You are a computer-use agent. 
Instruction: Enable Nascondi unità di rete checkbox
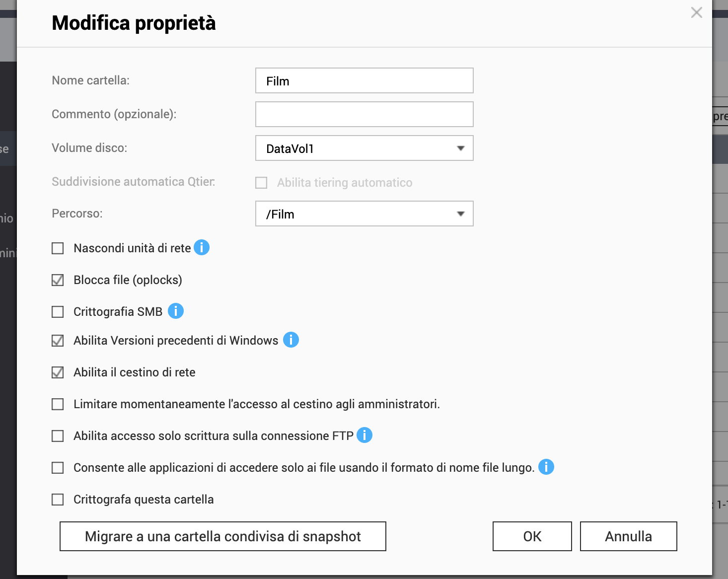[x=58, y=248]
